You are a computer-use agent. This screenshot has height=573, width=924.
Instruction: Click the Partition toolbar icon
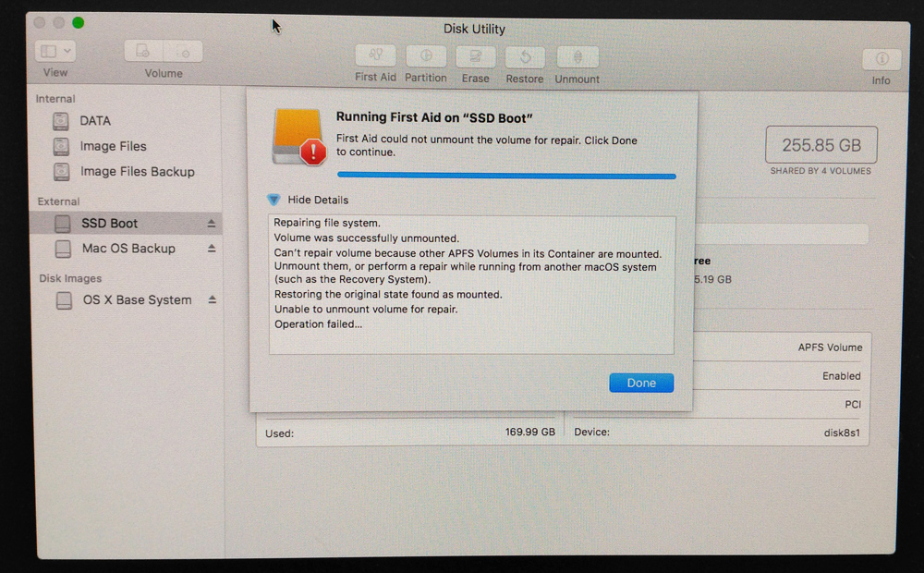[425, 56]
